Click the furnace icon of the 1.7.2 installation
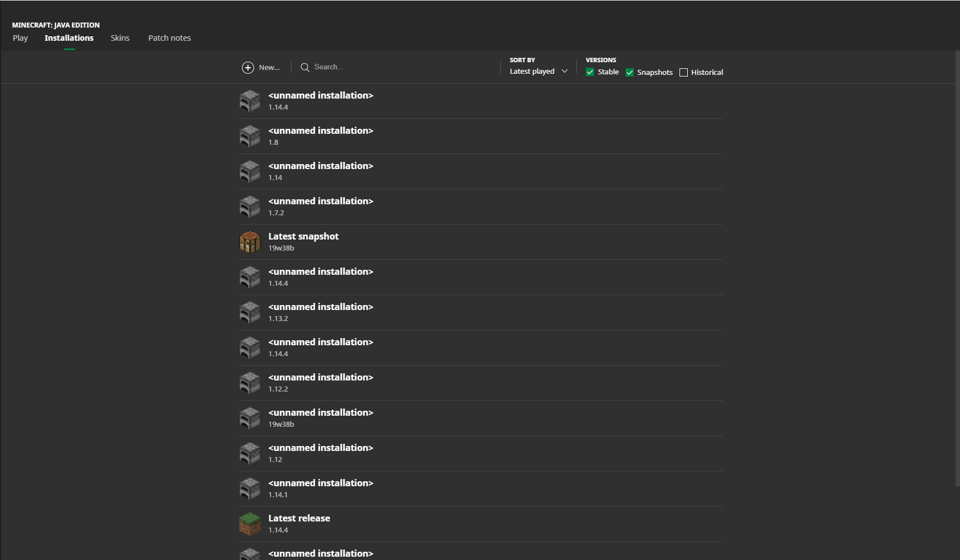The image size is (960, 560). 250,206
